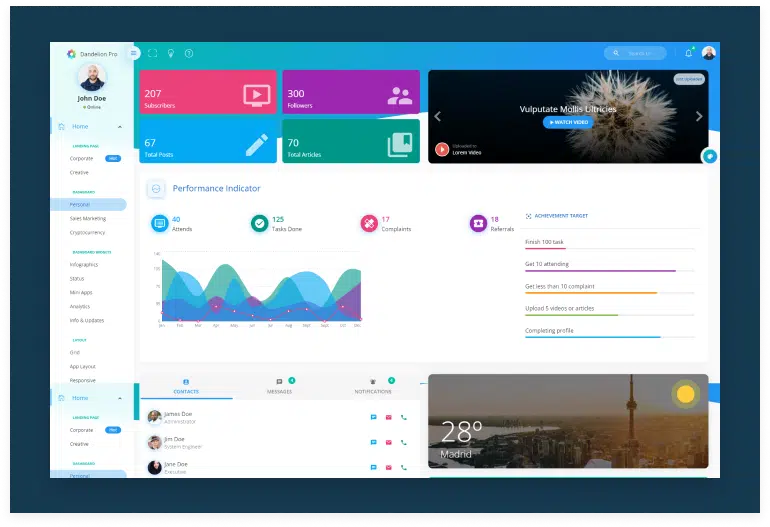Open chat with Jim Doe

coord(373,442)
